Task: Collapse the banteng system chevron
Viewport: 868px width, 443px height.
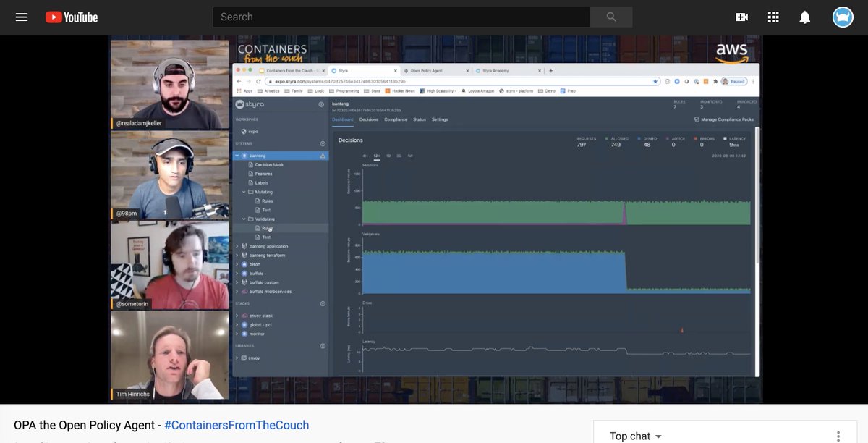Action: tap(237, 156)
